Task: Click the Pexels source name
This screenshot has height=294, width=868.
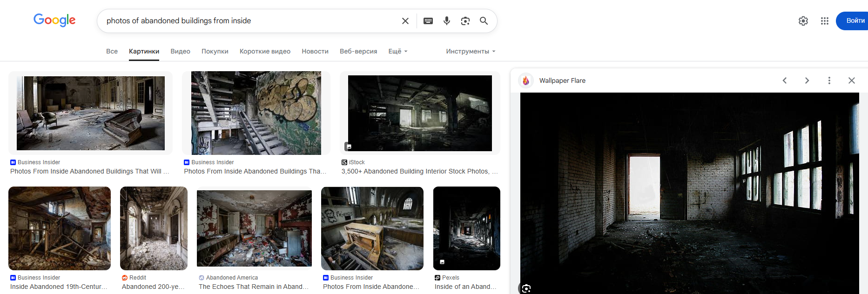Action: [x=451, y=278]
